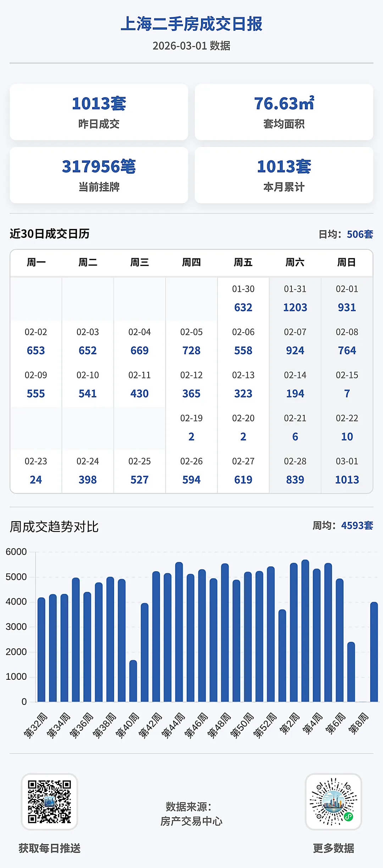This screenshot has width=383, height=868.
Task: Click the QR code for daily push
Action: (x=49, y=801)
